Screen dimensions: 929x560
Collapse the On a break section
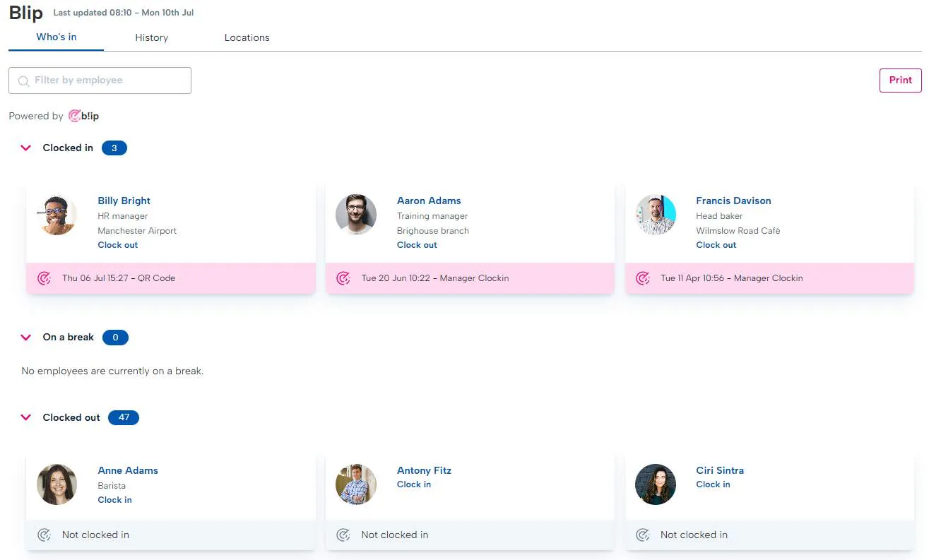tap(26, 338)
